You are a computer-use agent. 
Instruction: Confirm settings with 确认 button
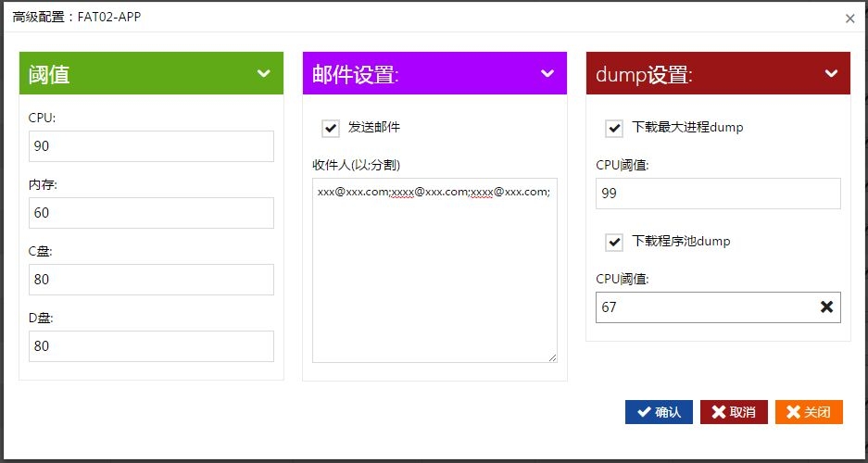pyautogui.click(x=659, y=412)
